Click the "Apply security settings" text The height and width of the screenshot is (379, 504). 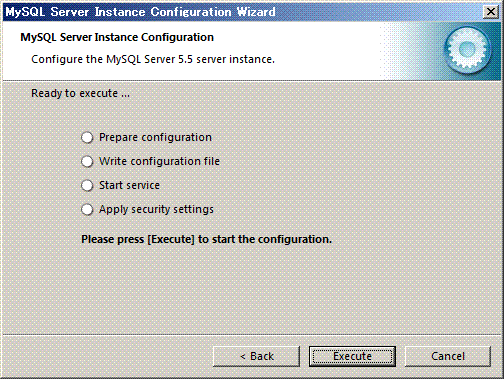tap(156, 209)
